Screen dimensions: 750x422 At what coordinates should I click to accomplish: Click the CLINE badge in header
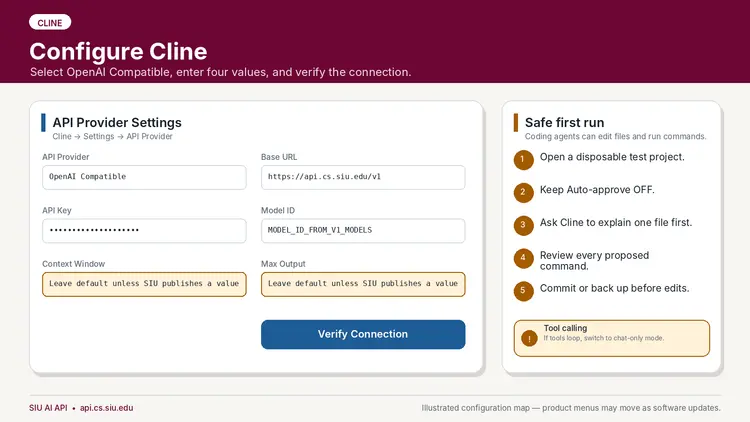[x=50, y=22]
